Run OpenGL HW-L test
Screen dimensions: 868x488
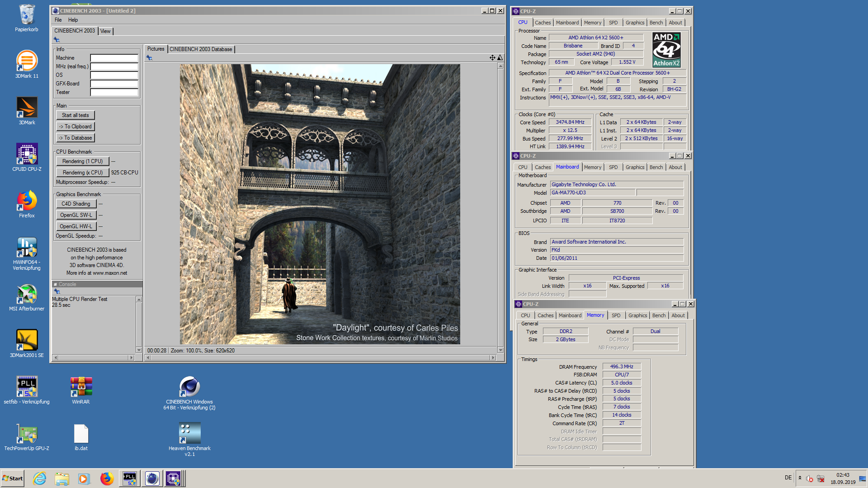point(76,226)
